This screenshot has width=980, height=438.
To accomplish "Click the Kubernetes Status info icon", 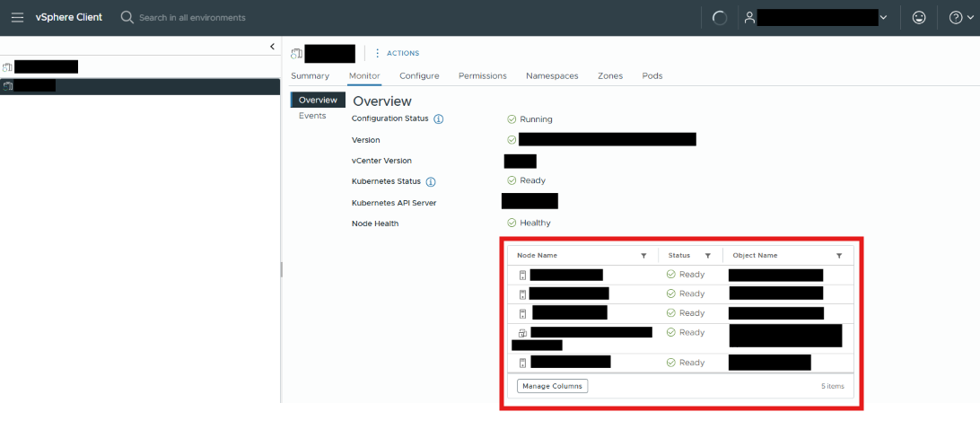I will [x=431, y=182].
